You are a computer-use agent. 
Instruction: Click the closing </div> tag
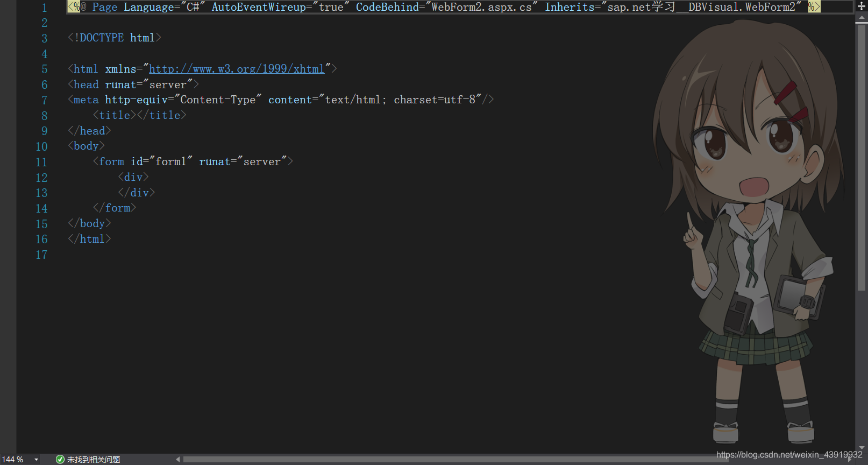(x=137, y=193)
